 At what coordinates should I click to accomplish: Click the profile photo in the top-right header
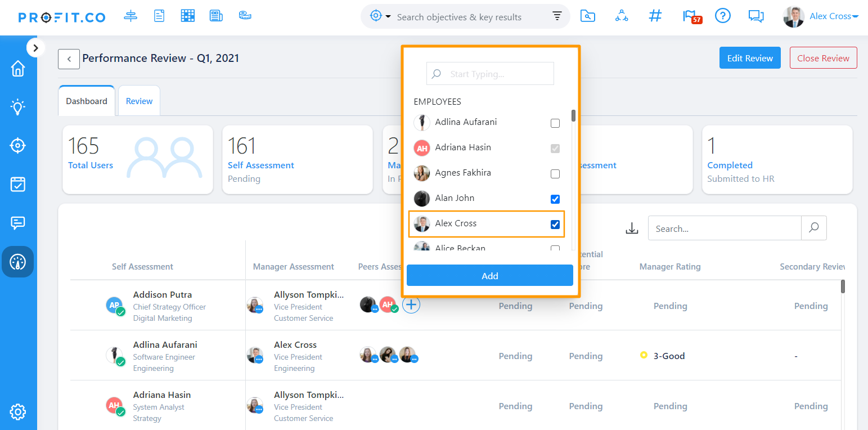[794, 17]
